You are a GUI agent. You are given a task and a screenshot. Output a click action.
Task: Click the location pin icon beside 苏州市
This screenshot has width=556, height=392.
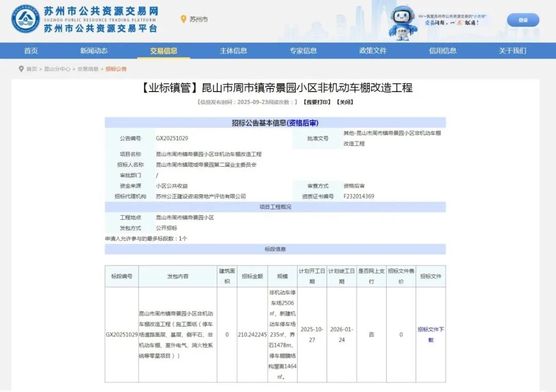[x=183, y=19]
